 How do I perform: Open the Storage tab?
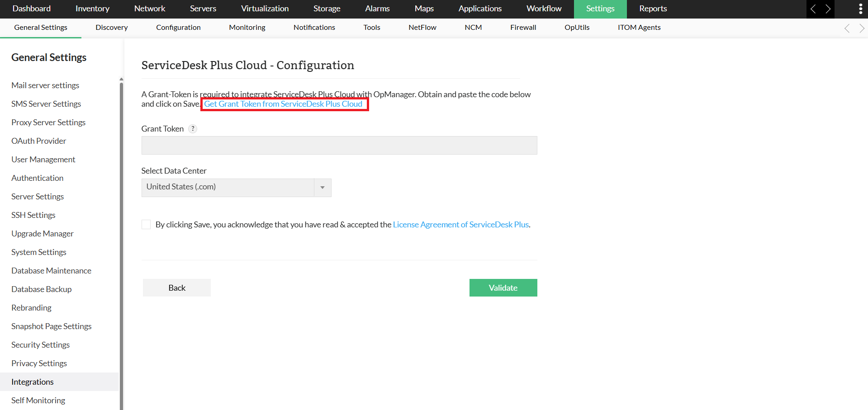click(327, 9)
